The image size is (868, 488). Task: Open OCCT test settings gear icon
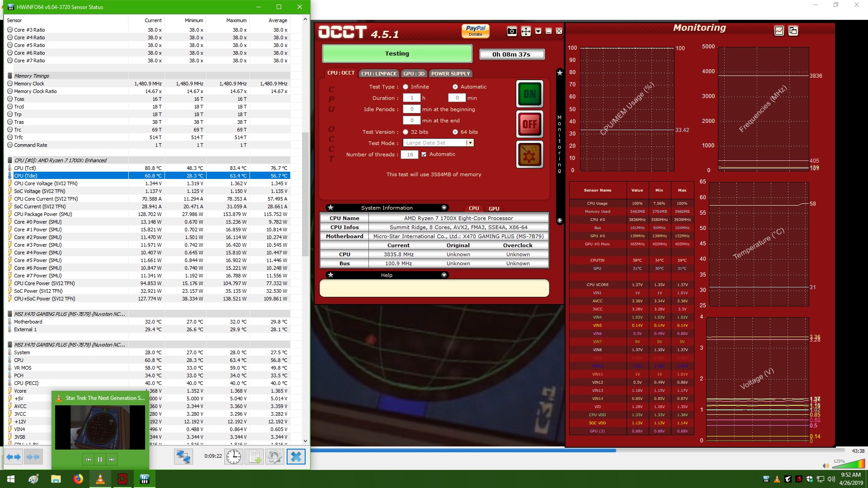click(x=529, y=154)
